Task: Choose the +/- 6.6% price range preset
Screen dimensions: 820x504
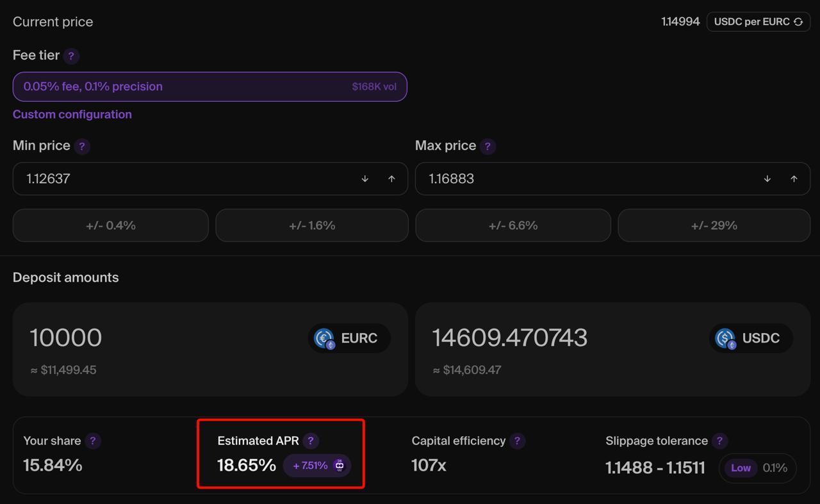Action: (512, 225)
